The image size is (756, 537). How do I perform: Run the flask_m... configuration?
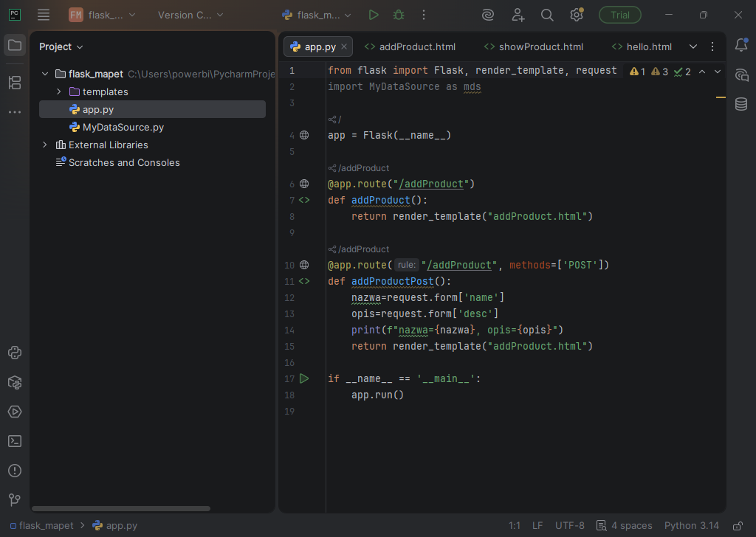pyautogui.click(x=373, y=15)
